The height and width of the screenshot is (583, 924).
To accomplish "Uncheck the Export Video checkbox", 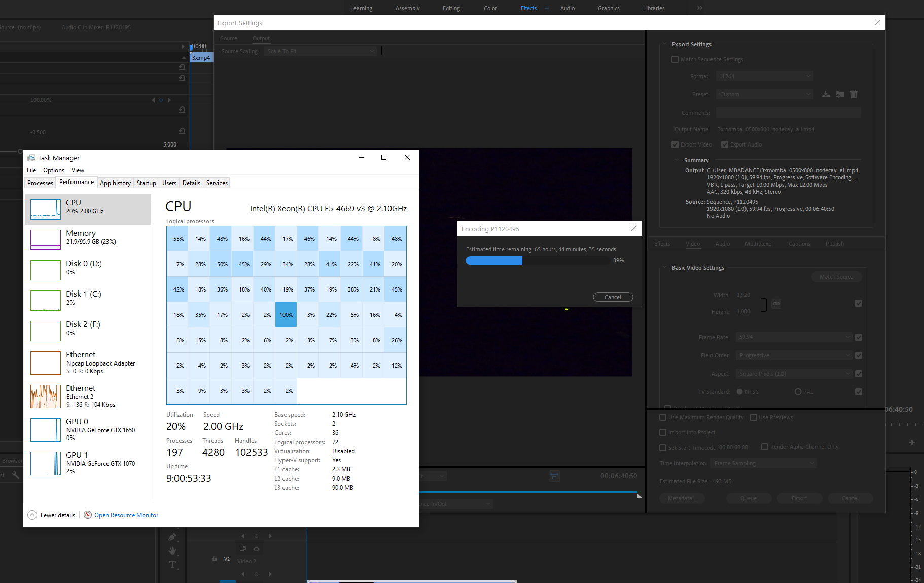I will tap(675, 144).
